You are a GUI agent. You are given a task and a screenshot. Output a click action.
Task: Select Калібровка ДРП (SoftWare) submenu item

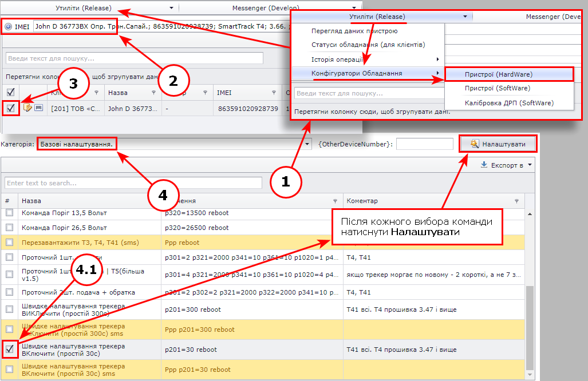coord(509,102)
